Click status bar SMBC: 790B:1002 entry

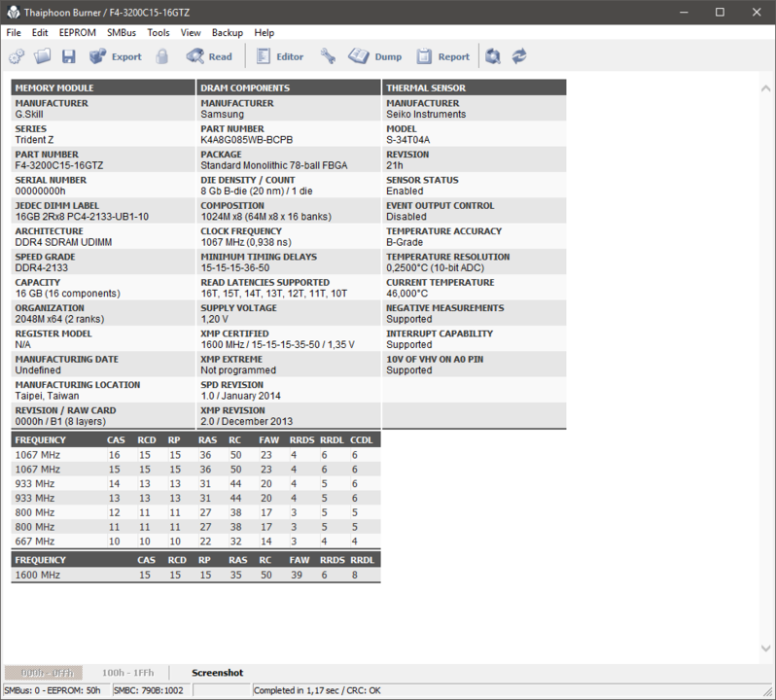149,690
